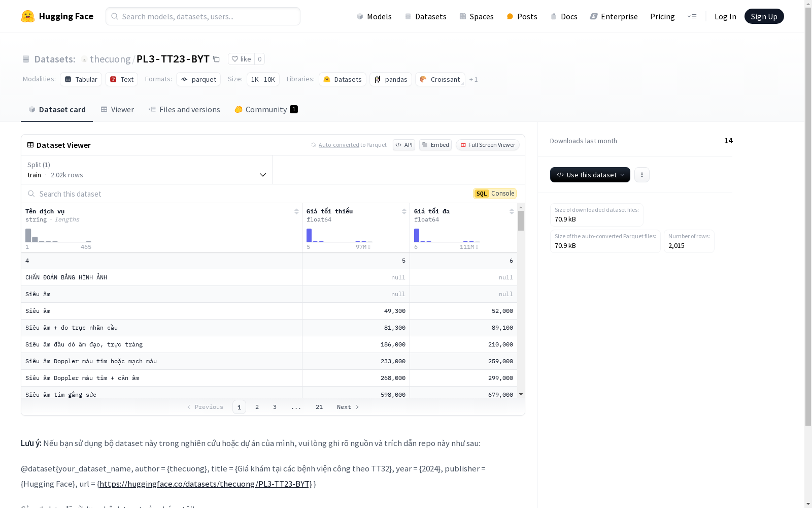Click the Tên dịch vụ lengths histogram
812x508 pixels.
click(x=58, y=235)
